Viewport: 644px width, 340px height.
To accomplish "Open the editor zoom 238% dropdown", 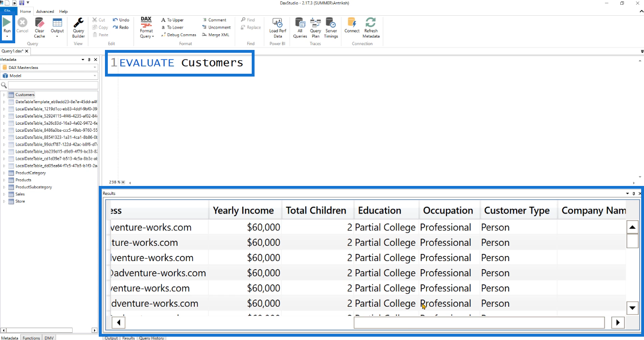I will pyautogui.click(x=123, y=182).
